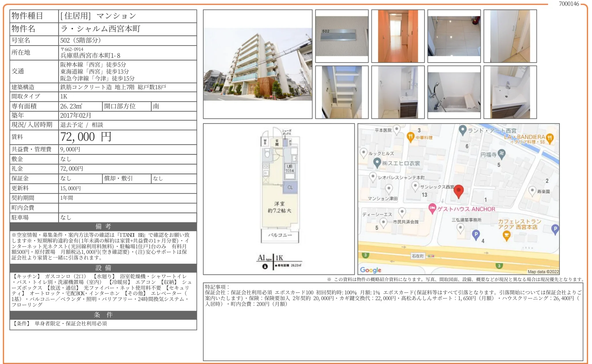Click the parking P icon near 三弘建築事務所
This screenshot has height=364, width=592.
(x=476, y=235)
